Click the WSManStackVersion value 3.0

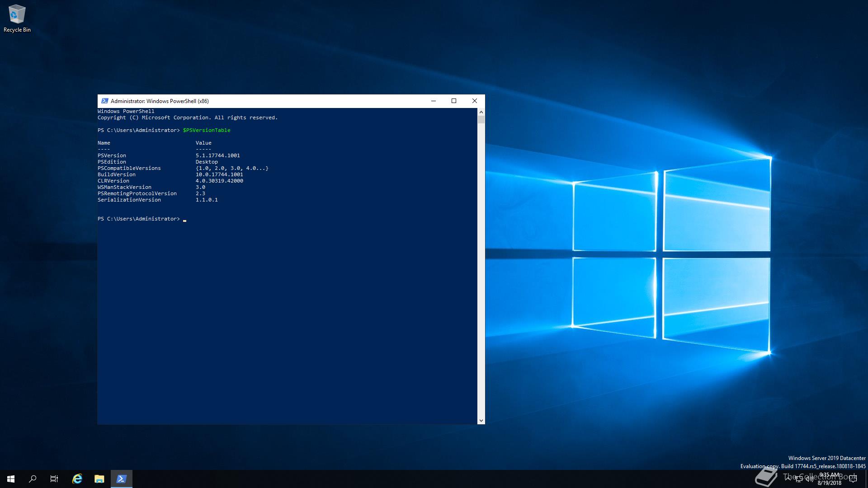click(200, 187)
